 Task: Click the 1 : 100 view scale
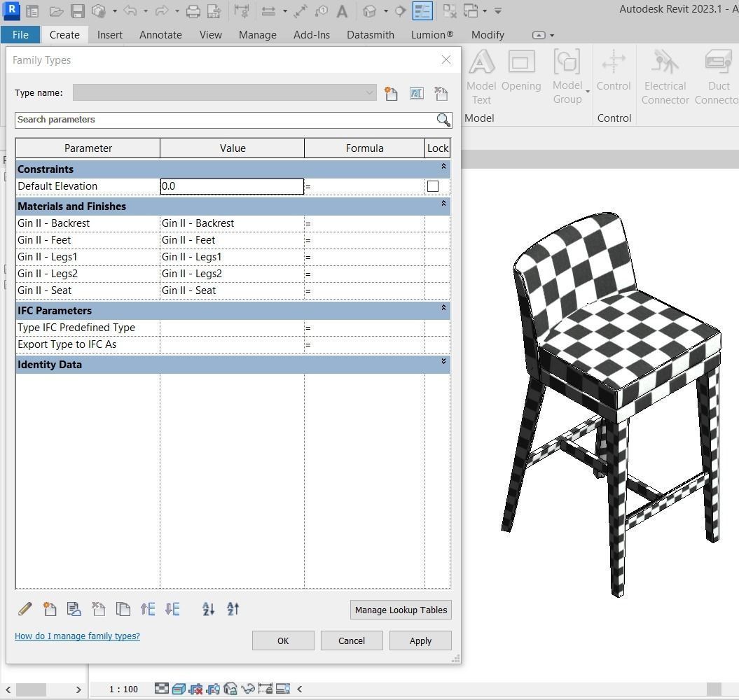(x=123, y=689)
